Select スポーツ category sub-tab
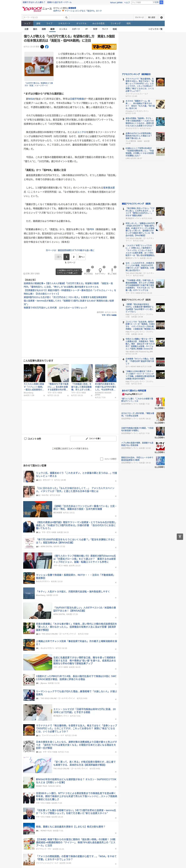 76,29
